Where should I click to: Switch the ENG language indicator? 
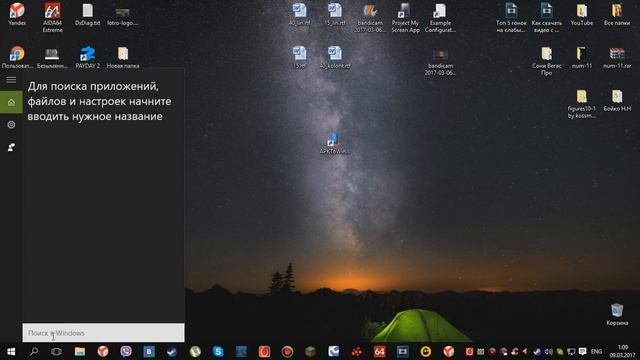point(596,351)
